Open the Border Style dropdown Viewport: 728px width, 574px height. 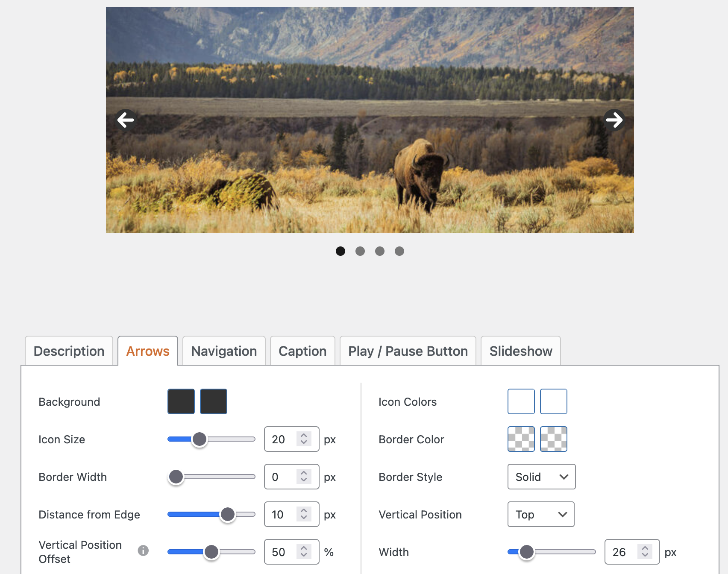[541, 477]
